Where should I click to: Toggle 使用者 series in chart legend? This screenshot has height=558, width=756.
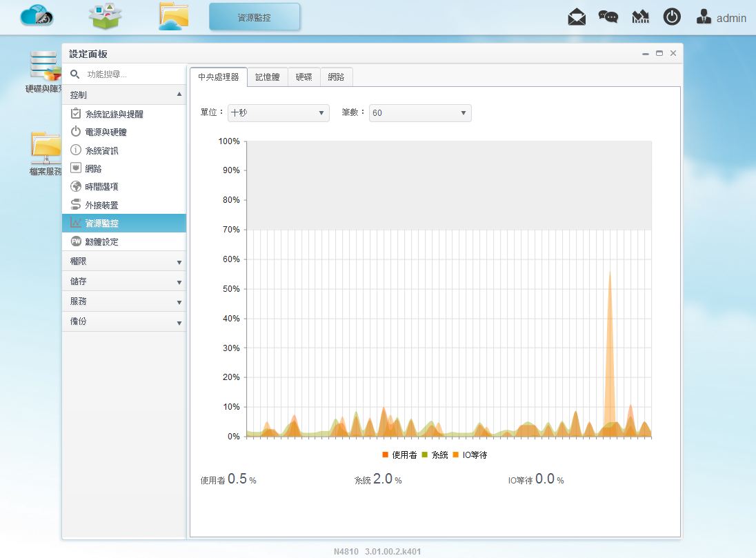[x=399, y=455]
